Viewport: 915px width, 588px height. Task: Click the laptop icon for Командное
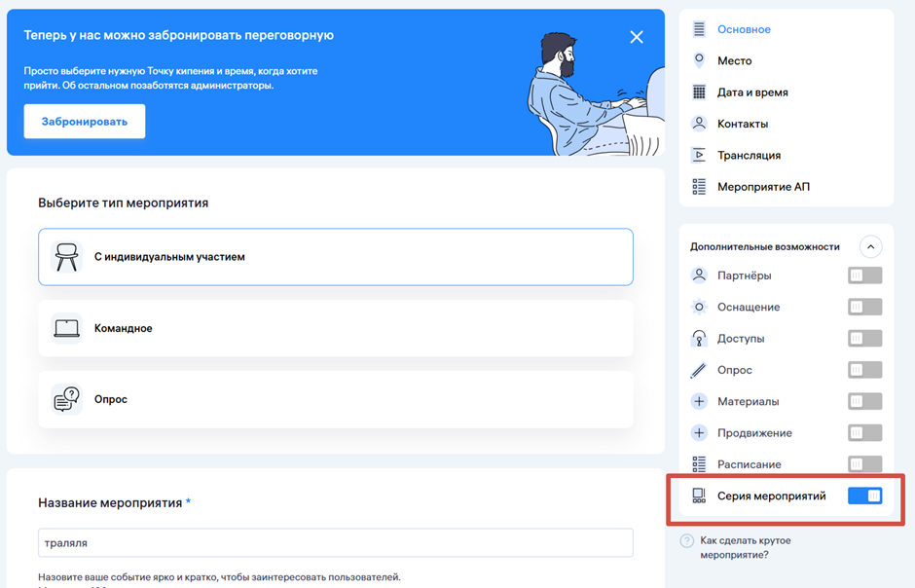(x=67, y=328)
